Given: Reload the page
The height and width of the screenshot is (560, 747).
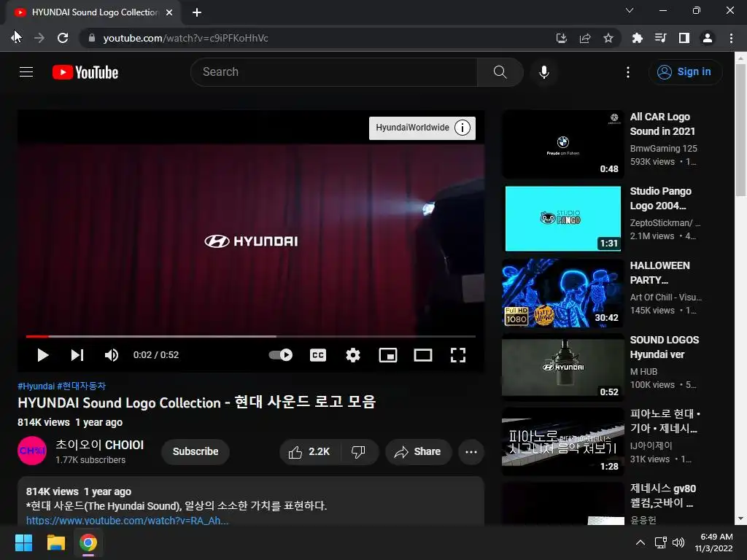Looking at the screenshot, I should [x=63, y=38].
